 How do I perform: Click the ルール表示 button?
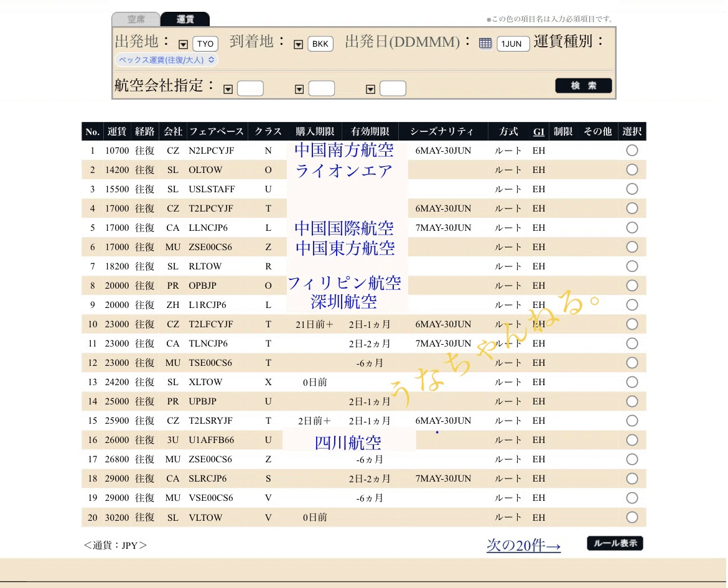[x=615, y=543]
